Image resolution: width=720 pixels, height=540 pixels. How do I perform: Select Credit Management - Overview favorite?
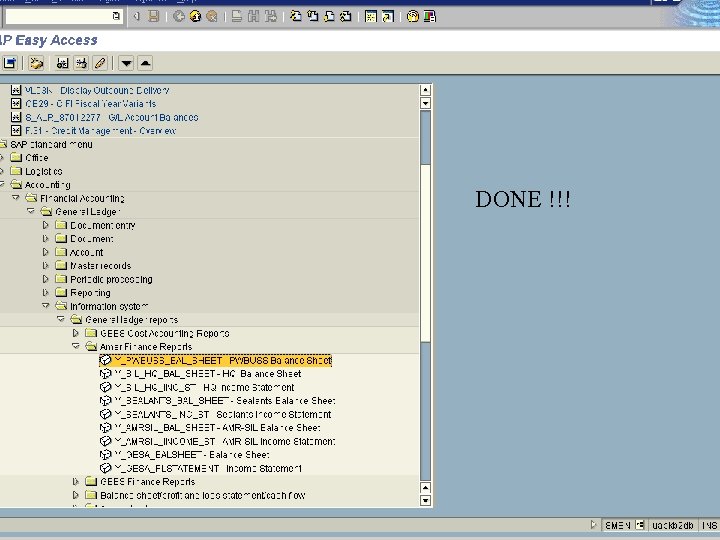[101, 130]
